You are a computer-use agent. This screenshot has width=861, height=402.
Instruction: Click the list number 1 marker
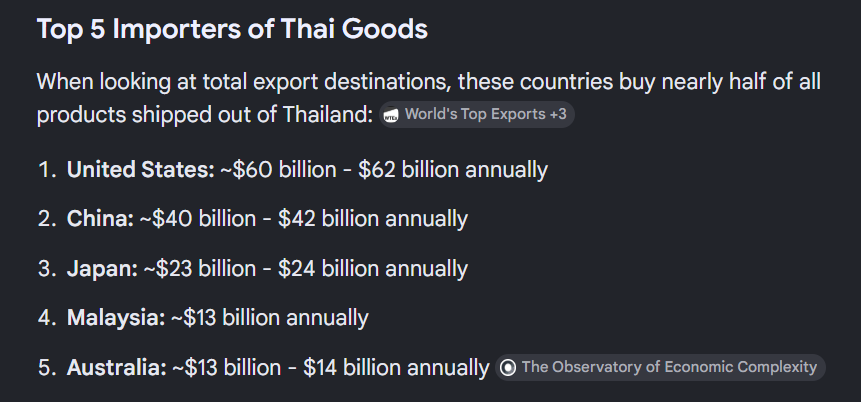coord(46,170)
